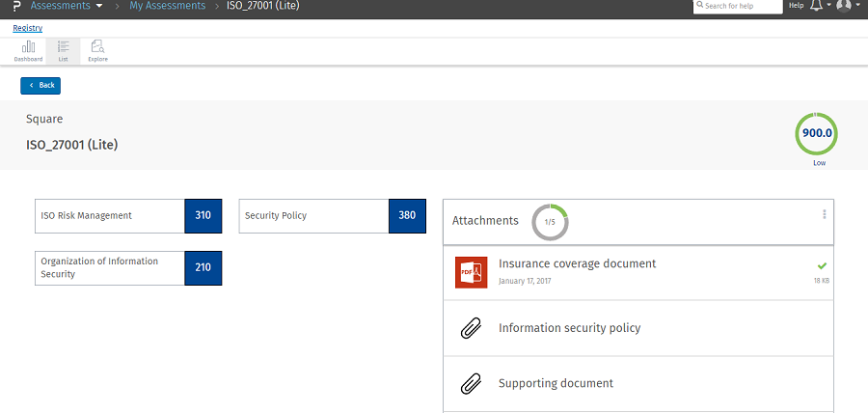Click paperclip icon for Supporting document
This screenshot has height=413, width=868.
pos(471,383)
